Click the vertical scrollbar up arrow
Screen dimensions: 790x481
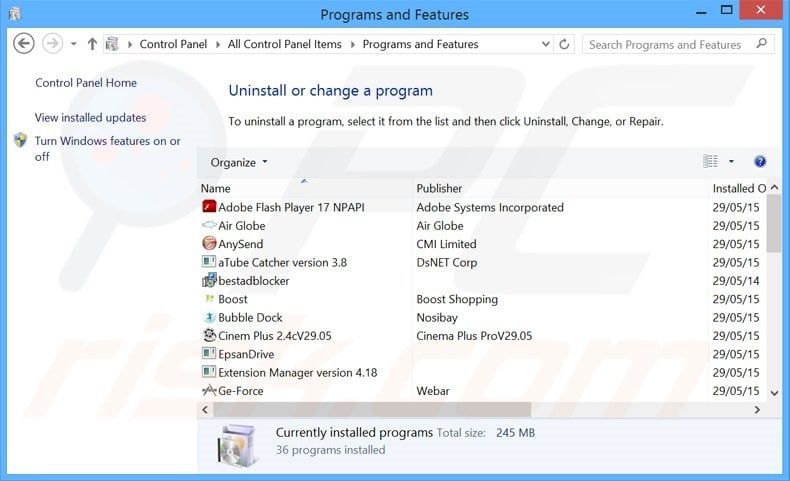tap(774, 187)
